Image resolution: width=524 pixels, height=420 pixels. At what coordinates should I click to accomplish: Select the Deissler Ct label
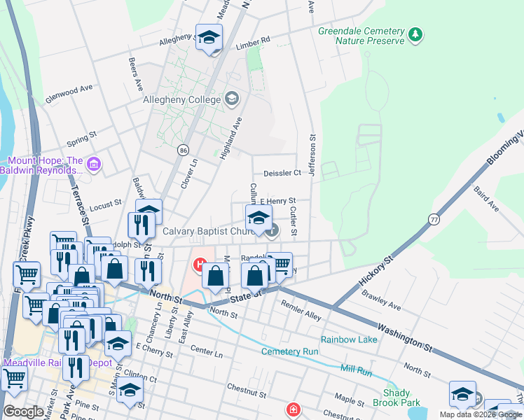coord(282,174)
